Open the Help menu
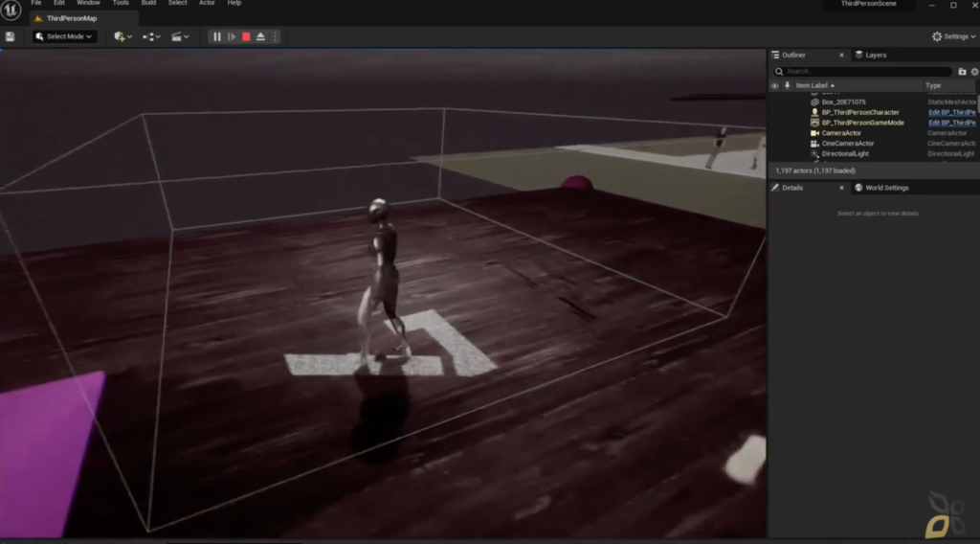Screen dimensions: 980x544 [x=234, y=3]
